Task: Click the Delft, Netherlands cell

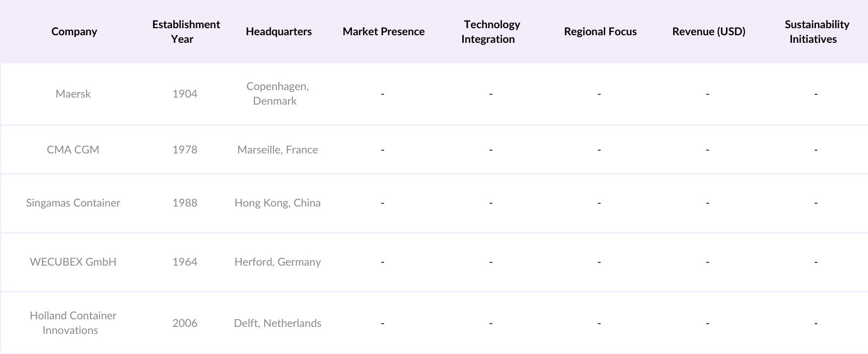Action: (277, 323)
